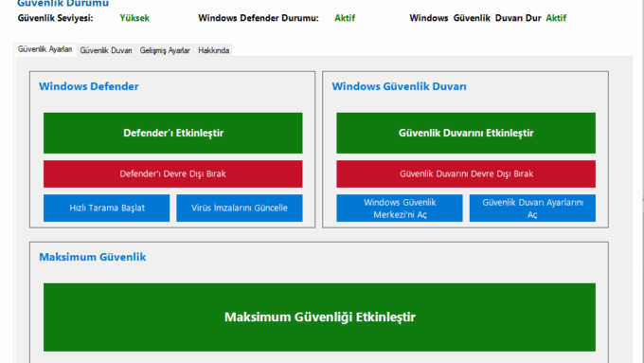This screenshot has width=644, height=363.
Task: Start quick scan with Hızlı Tarama Başlat
Action: click(106, 208)
